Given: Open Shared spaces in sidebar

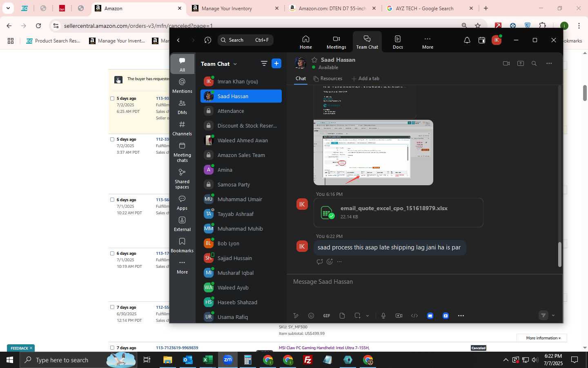Looking at the screenshot, I should coord(182,178).
